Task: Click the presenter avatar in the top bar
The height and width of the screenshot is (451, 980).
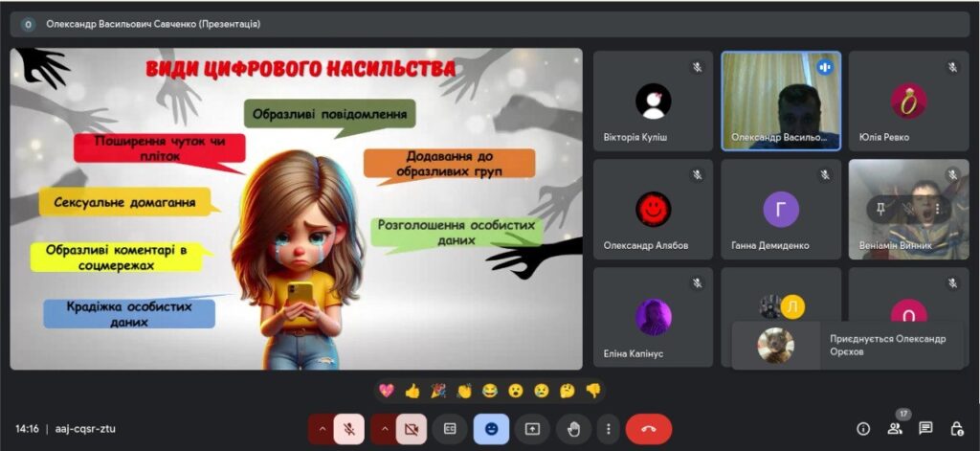Action: click(x=28, y=24)
